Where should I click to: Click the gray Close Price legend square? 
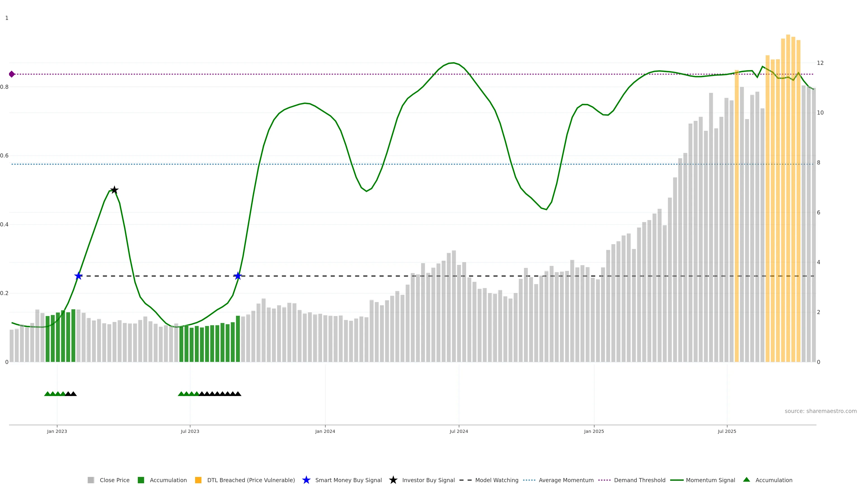pos(91,480)
